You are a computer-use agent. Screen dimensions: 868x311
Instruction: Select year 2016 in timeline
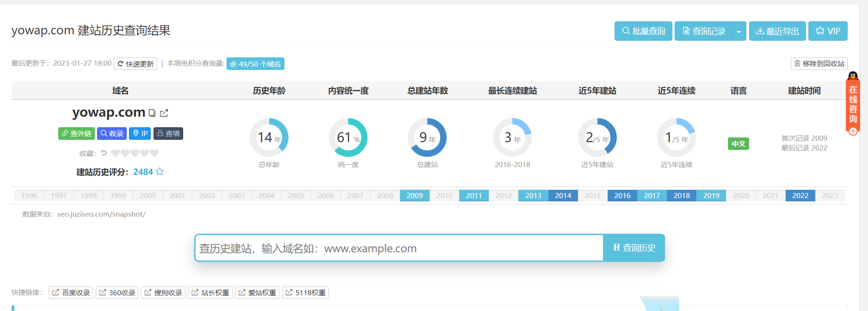click(x=622, y=195)
